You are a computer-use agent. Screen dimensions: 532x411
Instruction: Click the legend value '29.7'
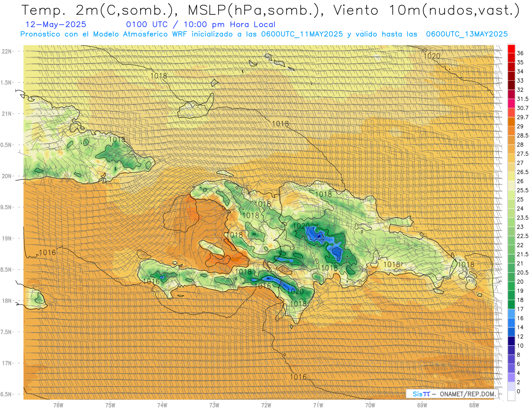click(522, 117)
